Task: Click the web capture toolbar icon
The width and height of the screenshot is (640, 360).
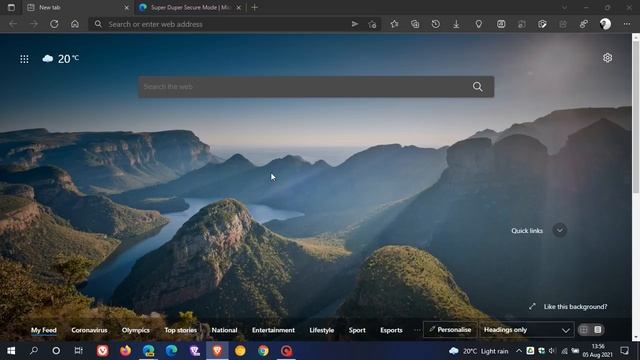Action: click(x=501, y=24)
